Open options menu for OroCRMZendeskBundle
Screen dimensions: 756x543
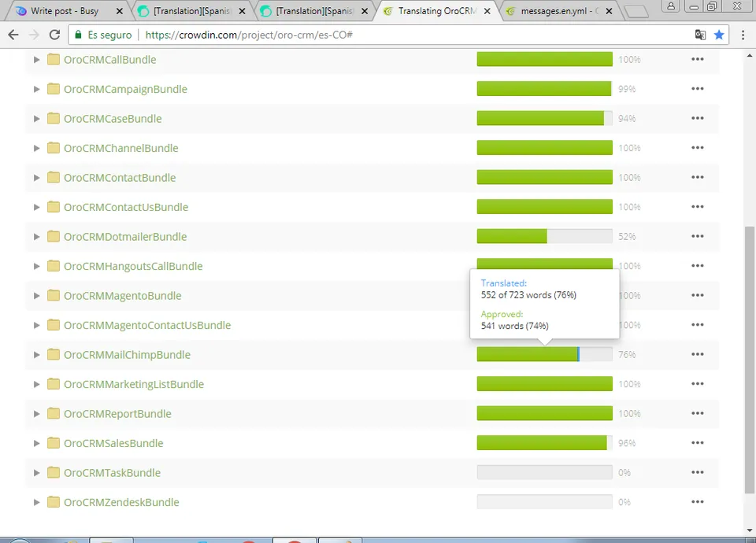coord(697,501)
